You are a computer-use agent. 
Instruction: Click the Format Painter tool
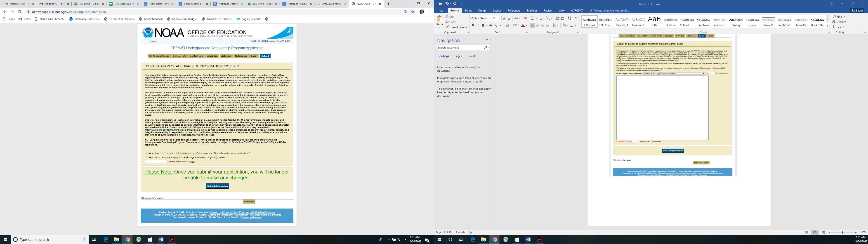coord(456,27)
